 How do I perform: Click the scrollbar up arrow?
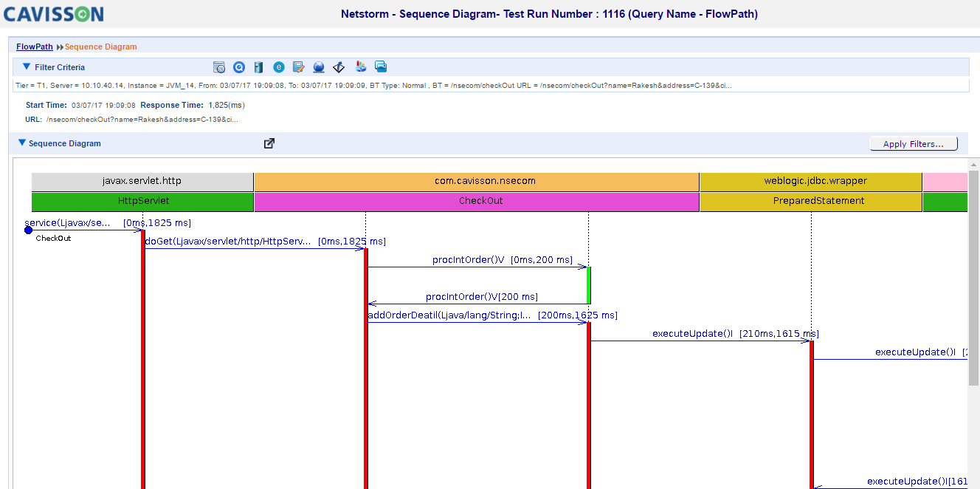(973, 163)
